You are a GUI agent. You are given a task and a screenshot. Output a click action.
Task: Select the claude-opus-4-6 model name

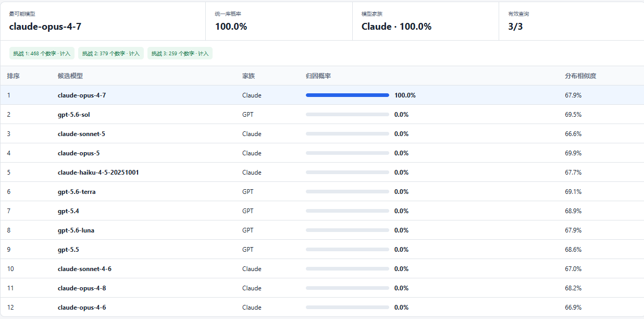[82, 308]
